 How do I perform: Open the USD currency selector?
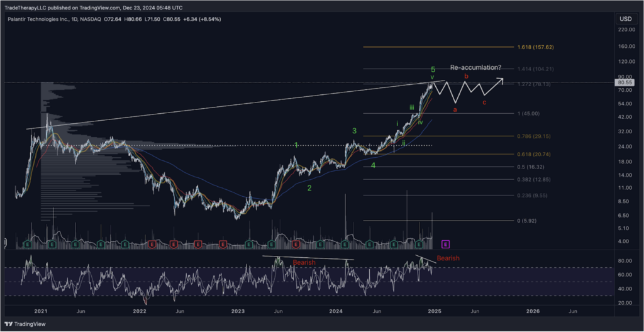(625, 19)
